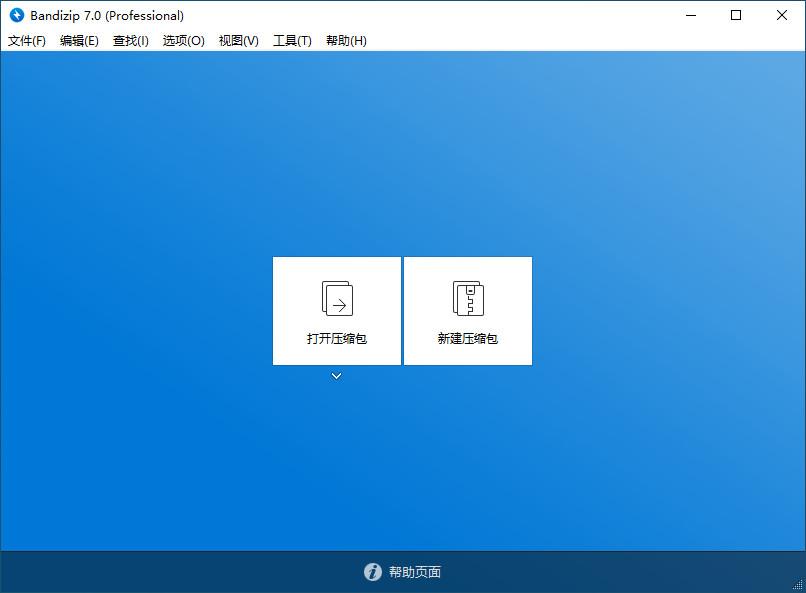Click the info icon in the status bar
The width and height of the screenshot is (806, 593).
click(x=372, y=572)
